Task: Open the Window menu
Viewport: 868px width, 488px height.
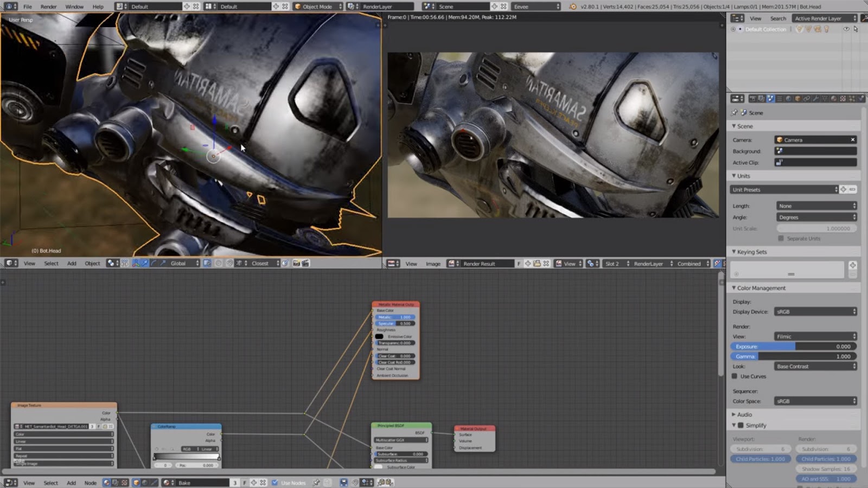Action: tap(74, 7)
